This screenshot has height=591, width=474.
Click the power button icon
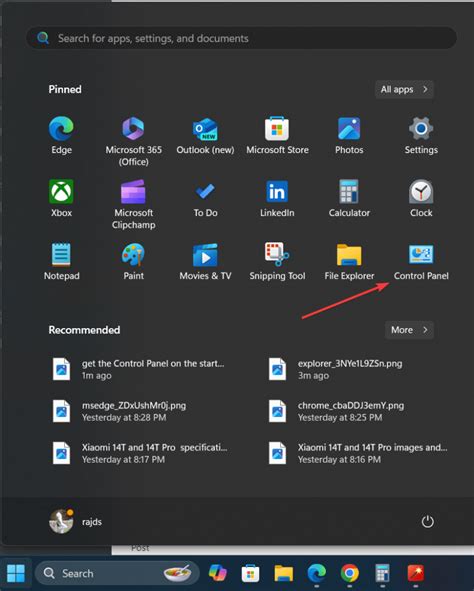[x=427, y=522]
